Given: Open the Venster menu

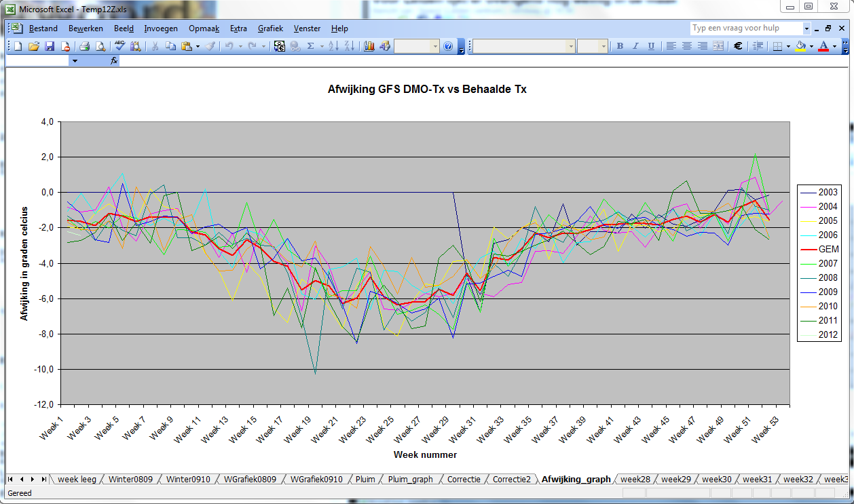Looking at the screenshot, I should pos(308,28).
